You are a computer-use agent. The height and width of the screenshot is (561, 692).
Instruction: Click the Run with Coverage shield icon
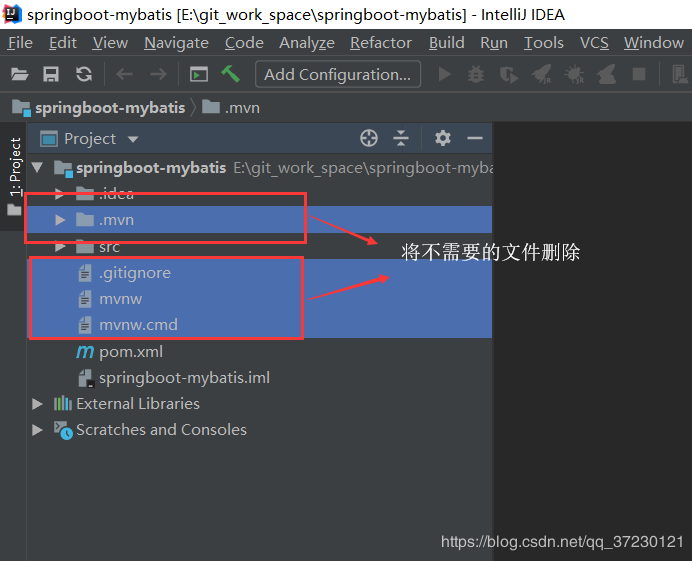point(509,75)
